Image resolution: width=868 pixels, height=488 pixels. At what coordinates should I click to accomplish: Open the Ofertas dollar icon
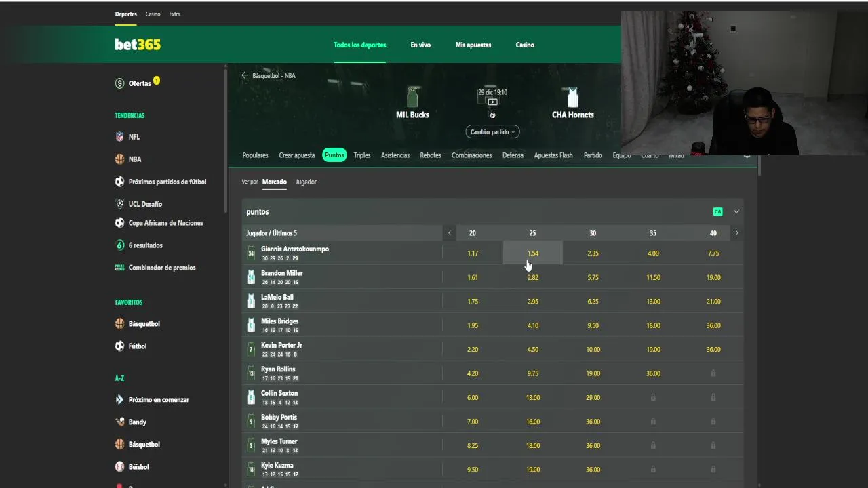[x=120, y=83]
